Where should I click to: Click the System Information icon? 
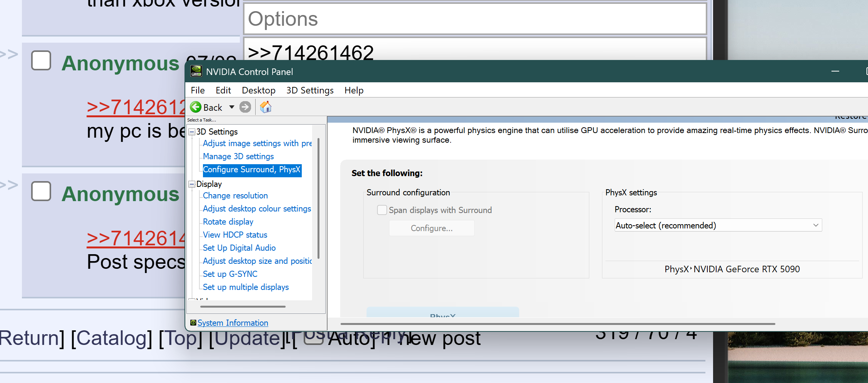tap(193, 323)
